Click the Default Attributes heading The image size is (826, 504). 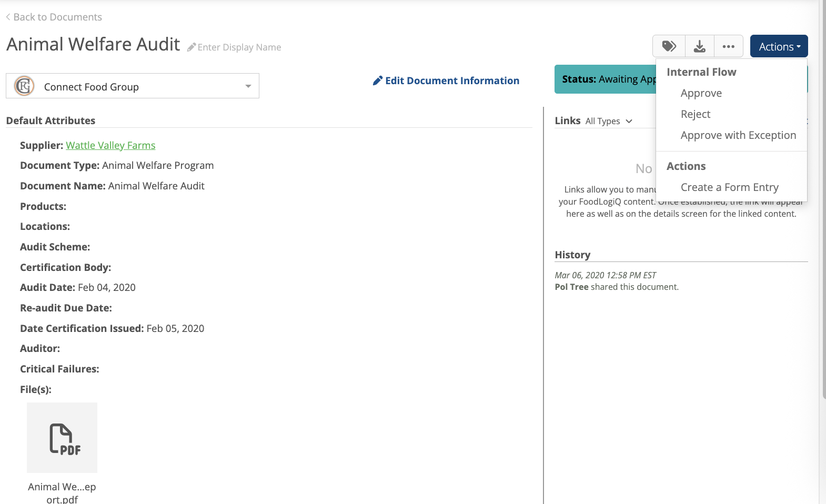(x=51, y=120)
